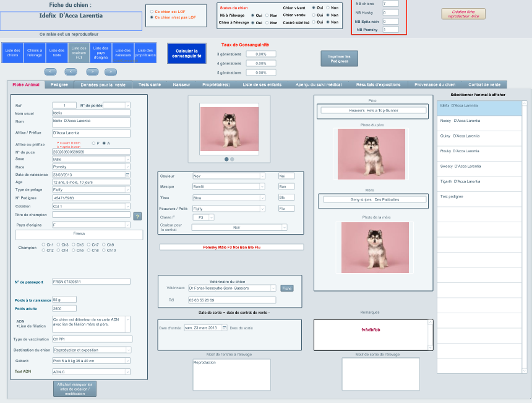The width and height of the screenshot is (532, 403).
Task: Open the Date de naissance calendar picker
Action: click(x=127, y=175)
